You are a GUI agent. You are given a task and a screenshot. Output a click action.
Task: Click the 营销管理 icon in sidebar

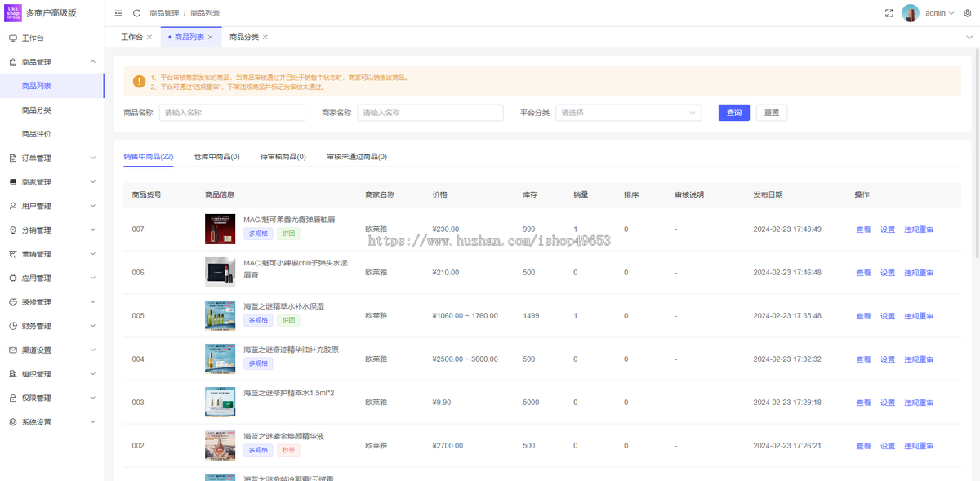(x=12, y=254)
